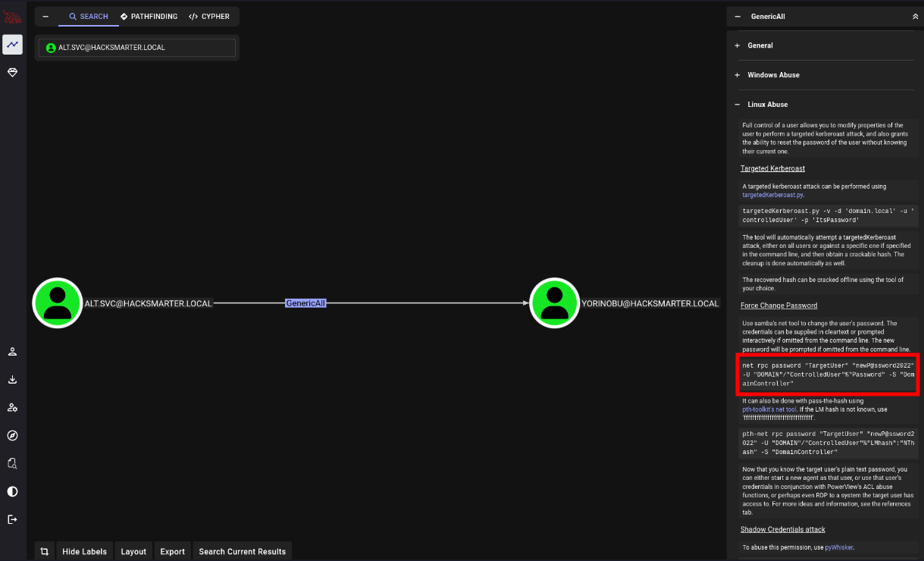924x561 pixels.
Task: Open the Layout menu button
Action: [x=133, y=551]
